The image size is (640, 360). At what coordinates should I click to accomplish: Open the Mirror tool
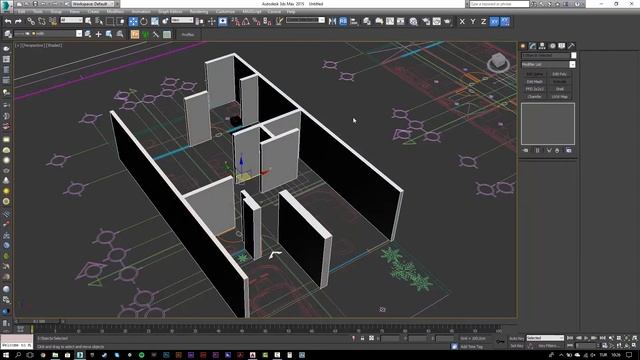332,21
